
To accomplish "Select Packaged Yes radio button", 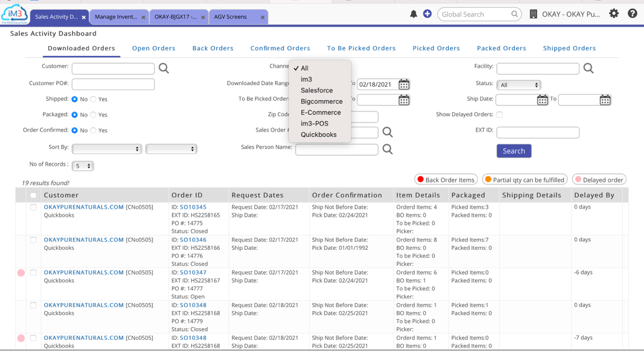I will [93, 115].
